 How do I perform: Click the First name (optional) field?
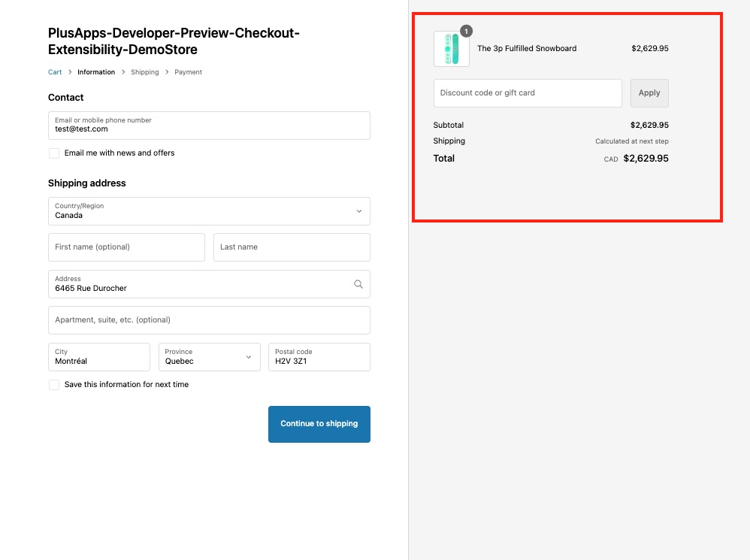pyautogui.click(x=126, y=247)
